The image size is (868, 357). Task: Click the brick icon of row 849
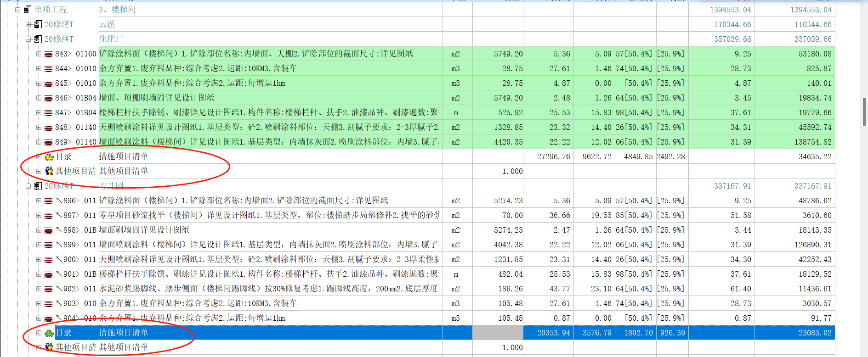(x=48, y=142)
